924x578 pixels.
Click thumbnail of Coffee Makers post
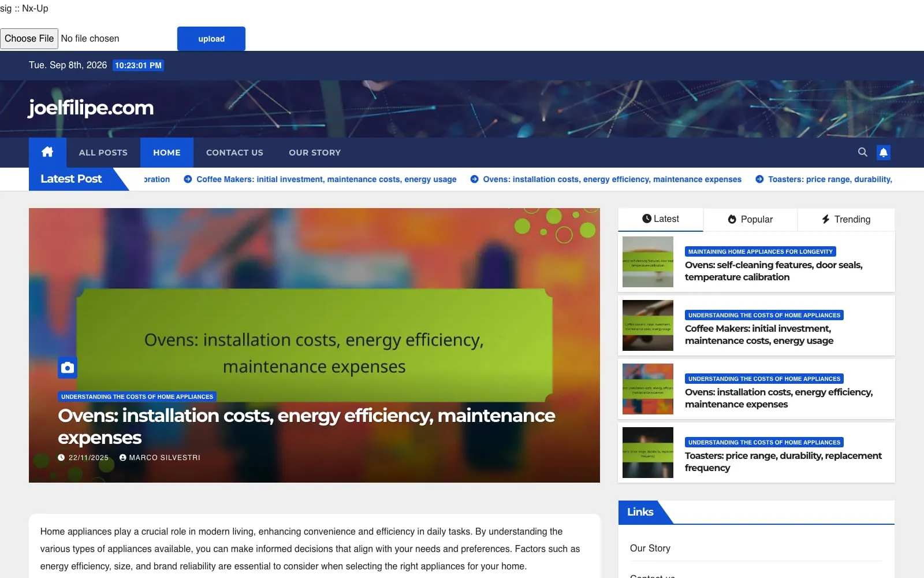(x=648, y=325)
